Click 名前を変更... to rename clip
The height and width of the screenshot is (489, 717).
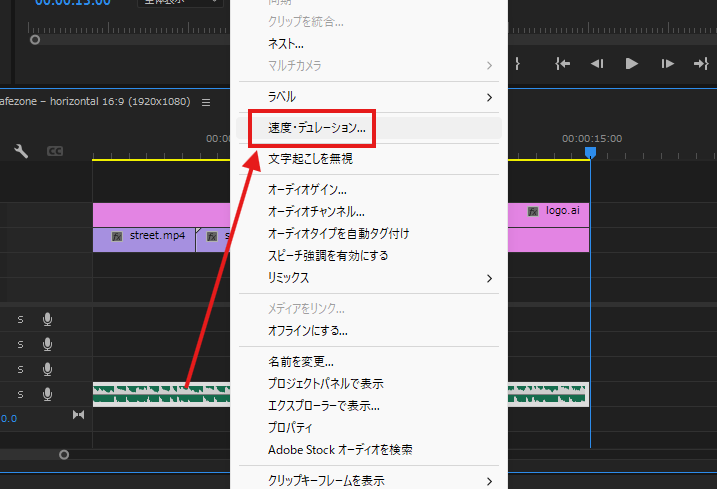point(301,362)
